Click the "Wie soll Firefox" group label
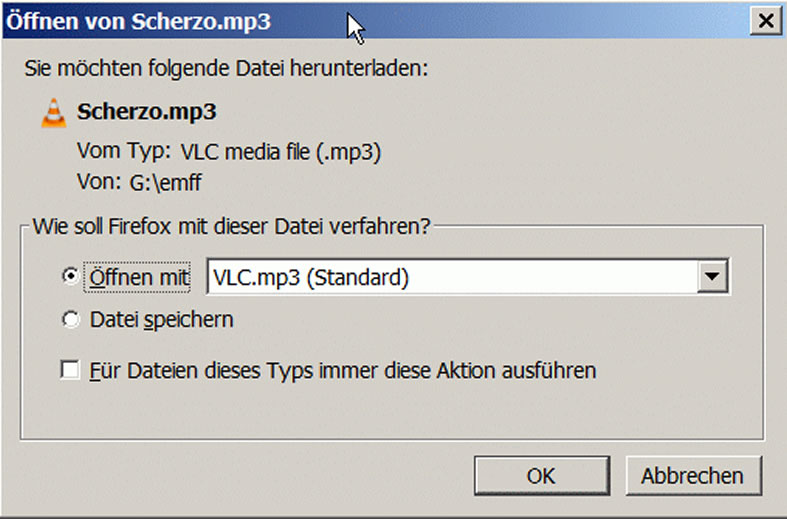Image resolution: width=787 pixels, height=519 pixels. point(231,226)
